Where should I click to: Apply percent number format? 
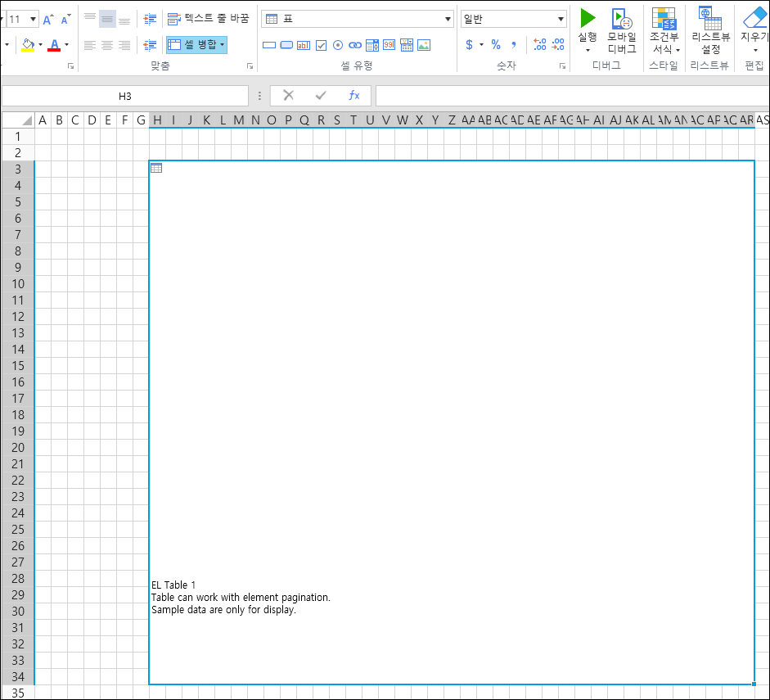[x=496, y=45]
